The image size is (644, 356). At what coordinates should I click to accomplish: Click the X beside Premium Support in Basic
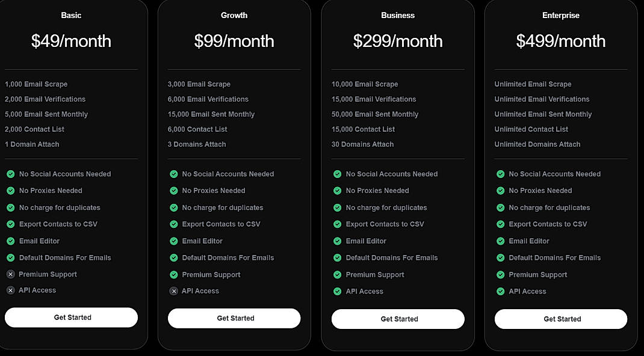[x=12, y=274]
